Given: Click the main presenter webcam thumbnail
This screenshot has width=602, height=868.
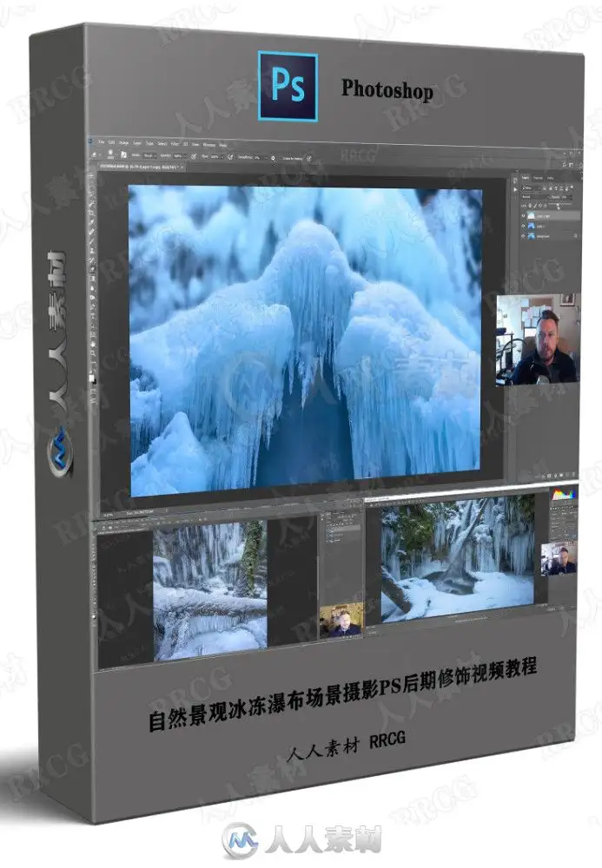Looking at the screenshot, I should click(538, 339).
